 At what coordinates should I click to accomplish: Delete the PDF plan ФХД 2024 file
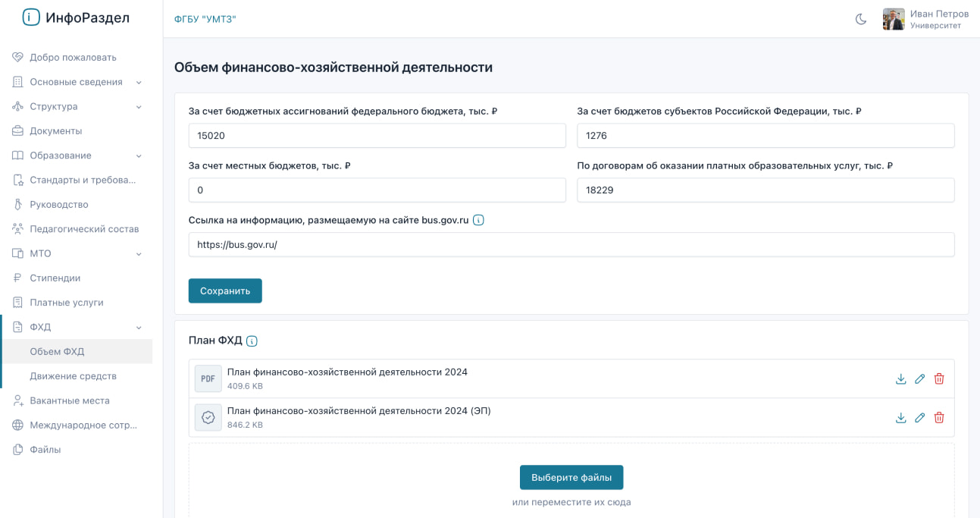click(939, 379)
